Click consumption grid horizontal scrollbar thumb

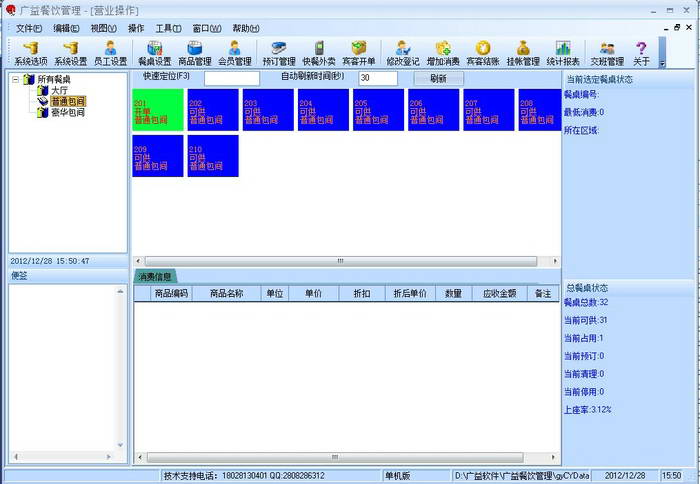(335, 457)
